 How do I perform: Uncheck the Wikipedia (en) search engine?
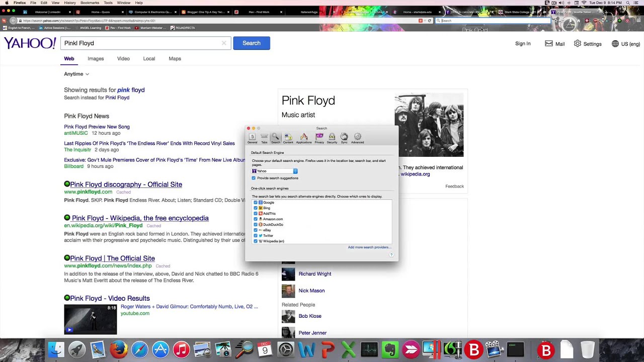point(256,241)
